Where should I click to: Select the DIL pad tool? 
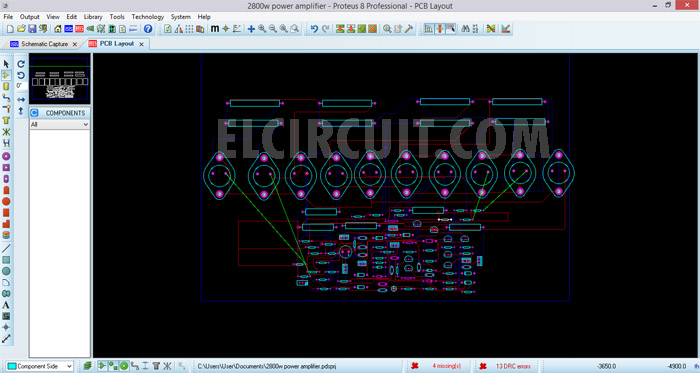[6, 179]
